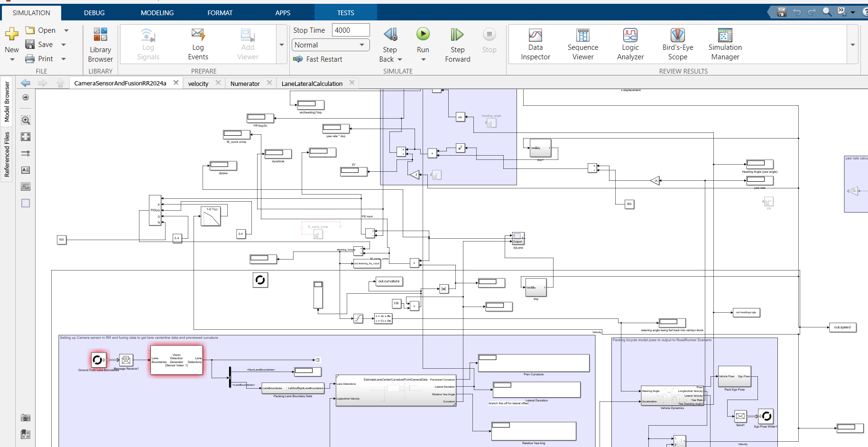Click the Stop Time input field
Viewport: 868px width, 447px height.
pyautogui.click(x=351, y=30)
